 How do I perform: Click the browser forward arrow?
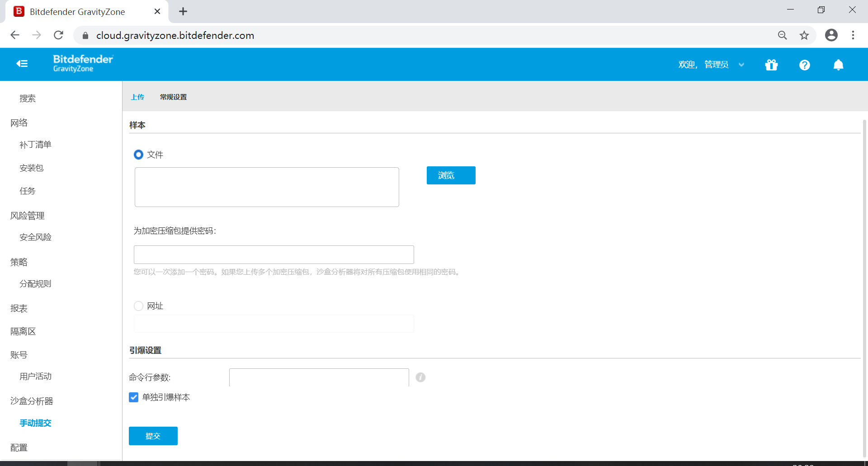coord(37,35)
